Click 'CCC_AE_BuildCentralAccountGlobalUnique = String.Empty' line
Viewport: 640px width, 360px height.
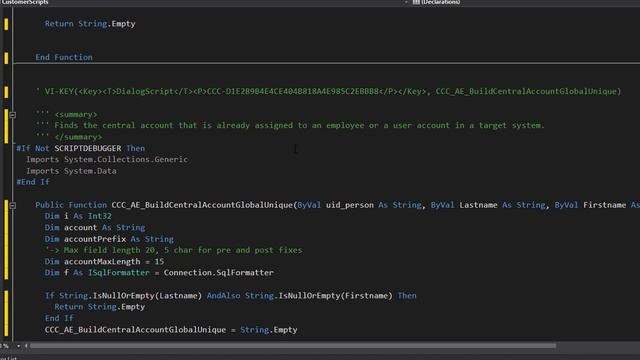pos(171,330)
